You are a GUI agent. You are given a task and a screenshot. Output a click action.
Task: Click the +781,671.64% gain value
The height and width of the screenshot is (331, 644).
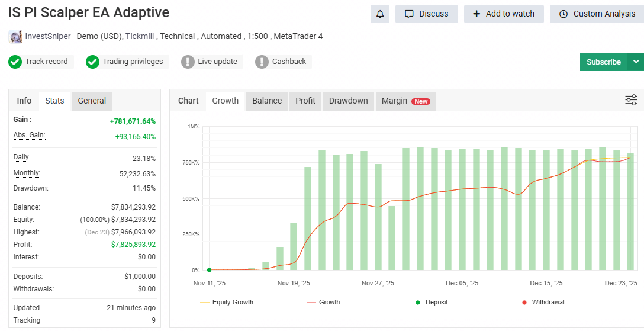tap(133, 121)
